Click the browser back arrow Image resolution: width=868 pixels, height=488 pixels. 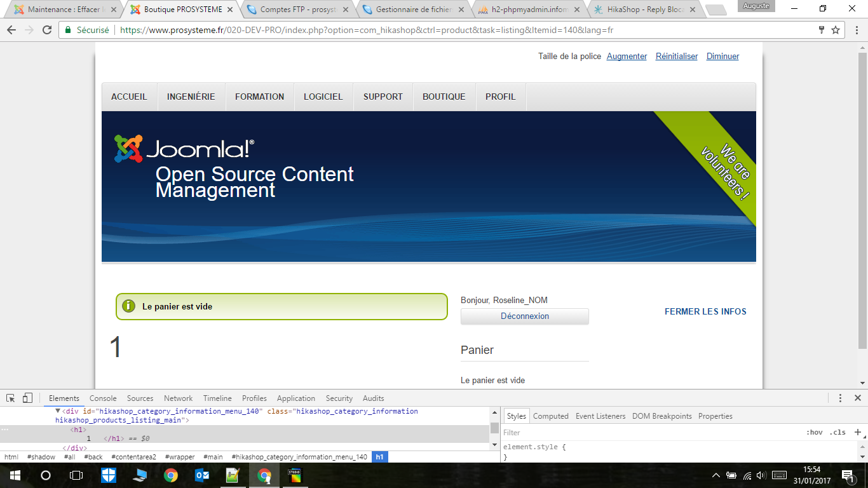(x=11, y=30)
